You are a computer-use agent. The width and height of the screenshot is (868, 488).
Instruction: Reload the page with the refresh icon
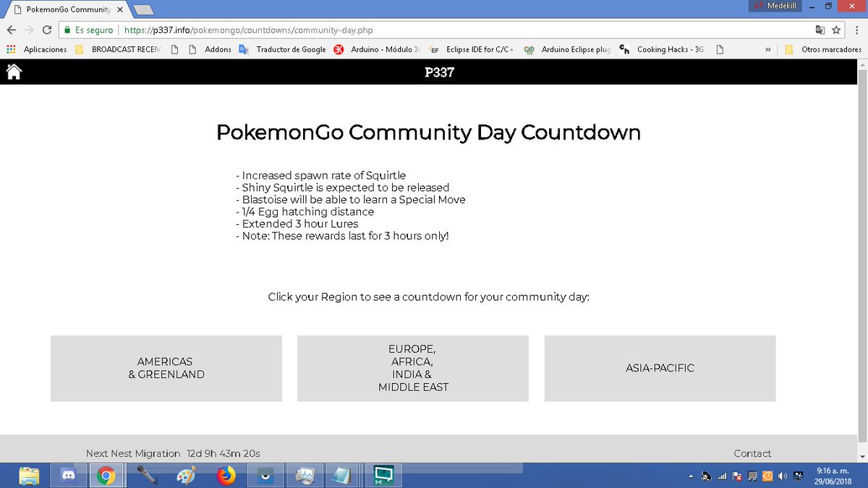point(47,30)
